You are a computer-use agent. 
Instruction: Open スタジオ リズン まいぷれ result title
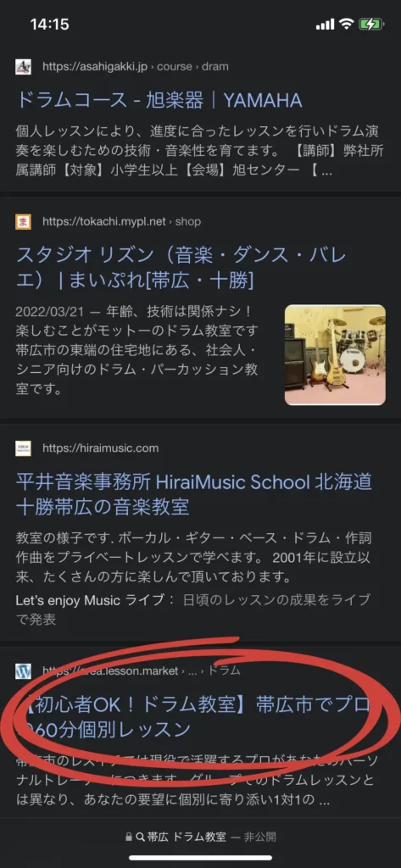tap(181, 269)
